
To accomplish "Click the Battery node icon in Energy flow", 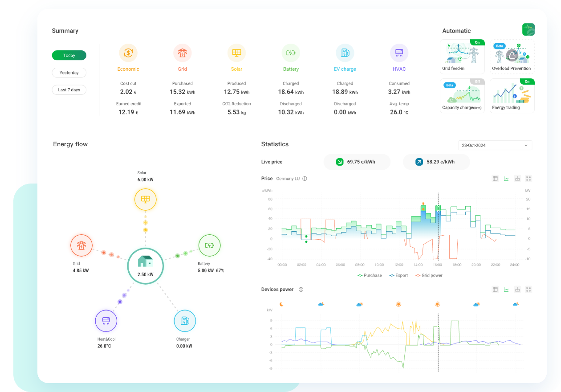I will tap(209, 245).
